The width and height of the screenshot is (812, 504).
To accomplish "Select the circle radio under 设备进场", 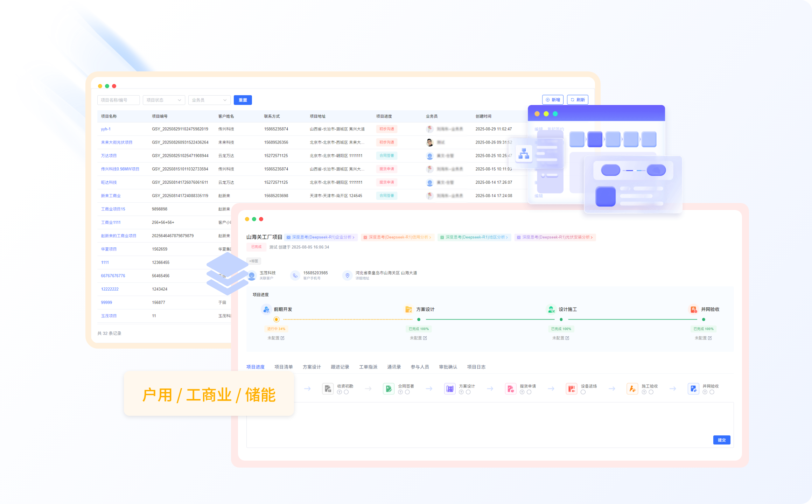I will tap(583, 392).
